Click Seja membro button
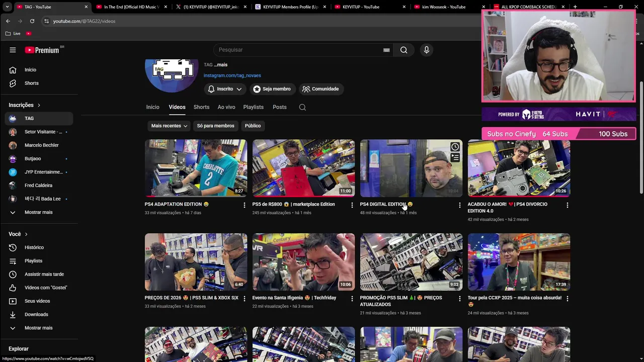The height and width of the screenshot is (362, 644). [272, 89]
